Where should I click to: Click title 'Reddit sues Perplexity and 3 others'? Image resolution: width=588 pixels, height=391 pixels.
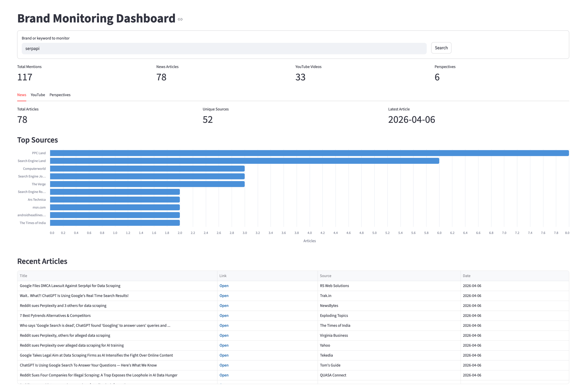click(63, 306)
